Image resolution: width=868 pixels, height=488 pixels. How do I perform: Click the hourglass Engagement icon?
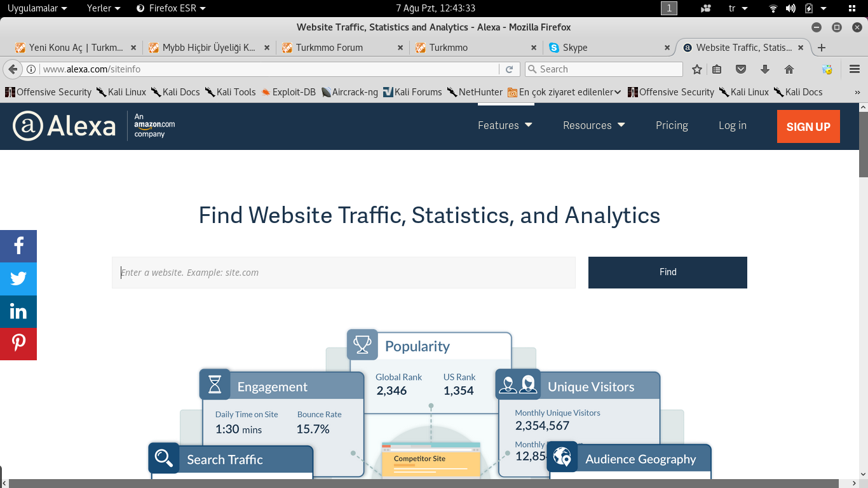tap(215, 384)
